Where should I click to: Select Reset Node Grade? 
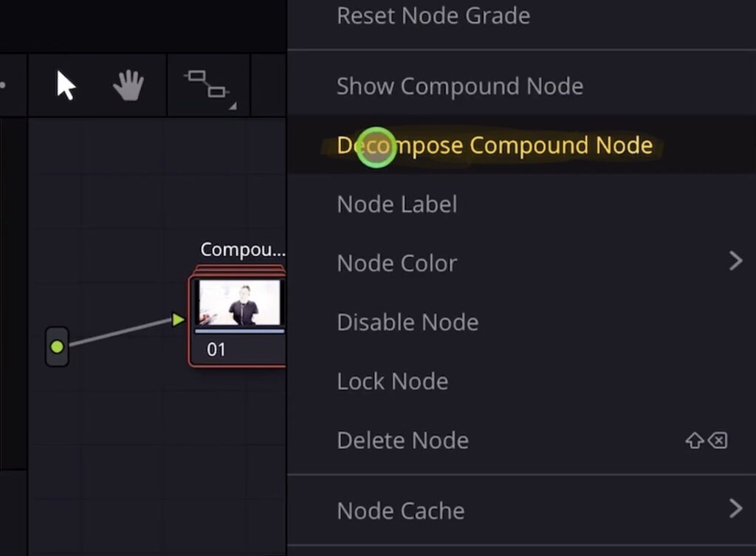click(433, 16)
